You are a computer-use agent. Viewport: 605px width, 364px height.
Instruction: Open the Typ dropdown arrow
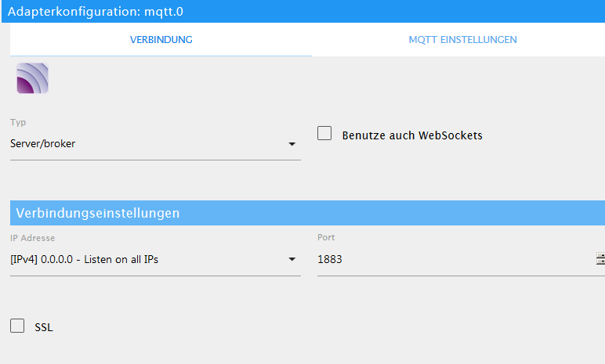pyautogui.click(x=292, y=144)
